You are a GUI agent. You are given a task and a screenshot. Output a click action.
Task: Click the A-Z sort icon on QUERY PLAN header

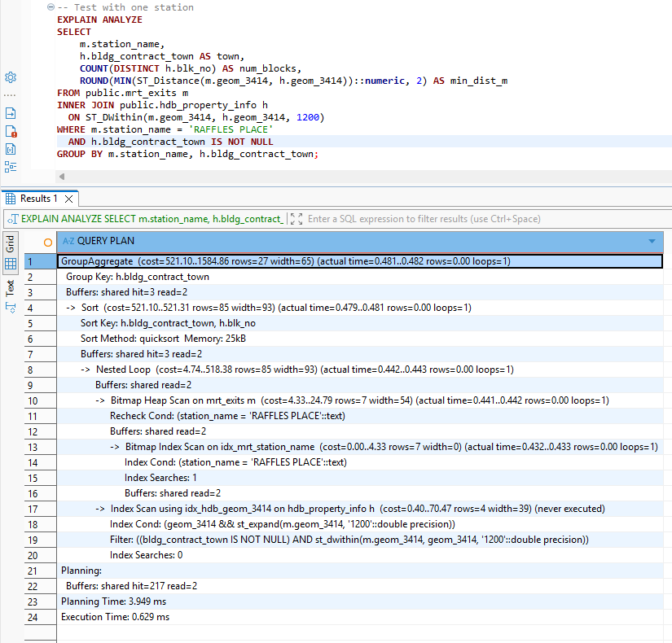68,242
